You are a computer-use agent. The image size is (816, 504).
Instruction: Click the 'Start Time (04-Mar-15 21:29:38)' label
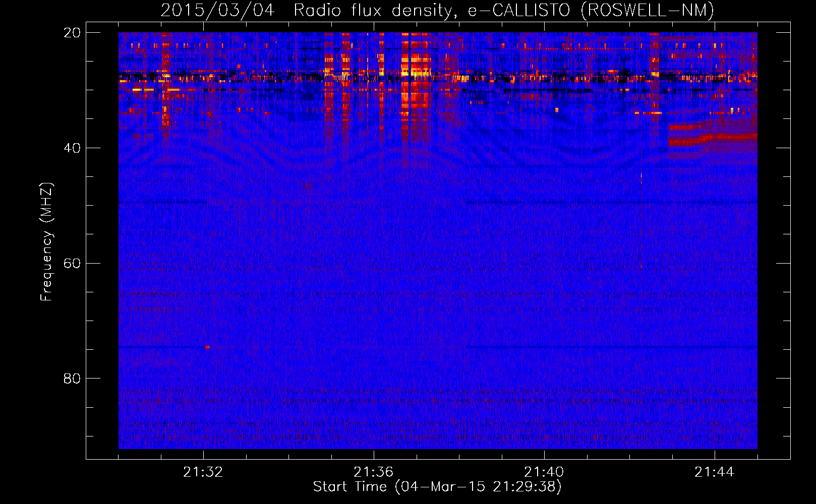tap(437, 487)
